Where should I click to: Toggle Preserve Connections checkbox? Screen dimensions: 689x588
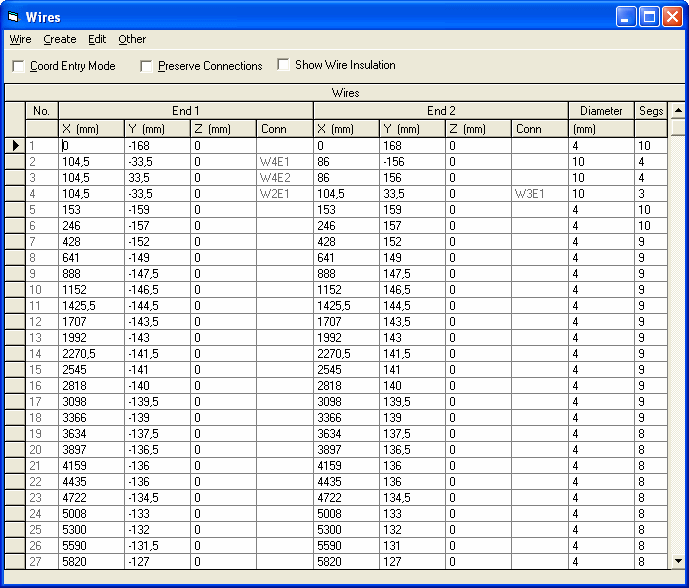[146, 66]
